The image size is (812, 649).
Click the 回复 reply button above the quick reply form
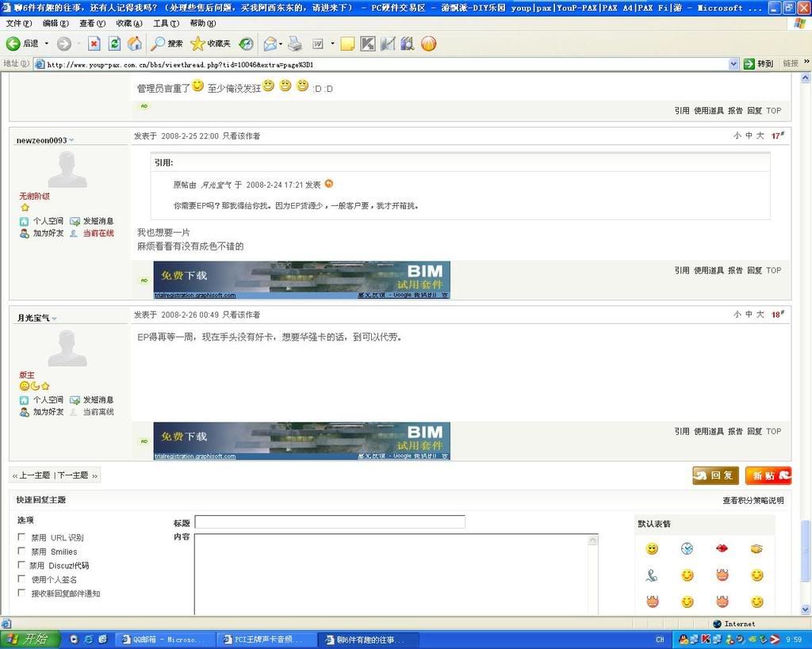(x=715, y=475)
